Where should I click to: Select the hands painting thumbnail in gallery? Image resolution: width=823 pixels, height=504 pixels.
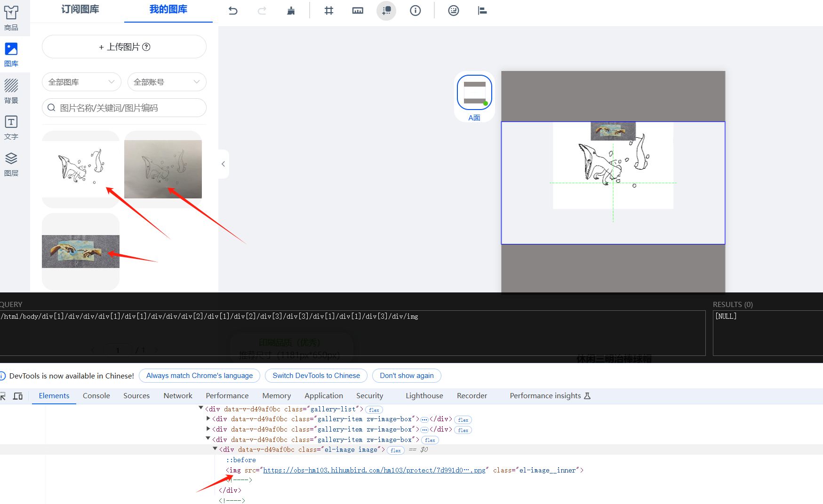[x=80, y=251]
